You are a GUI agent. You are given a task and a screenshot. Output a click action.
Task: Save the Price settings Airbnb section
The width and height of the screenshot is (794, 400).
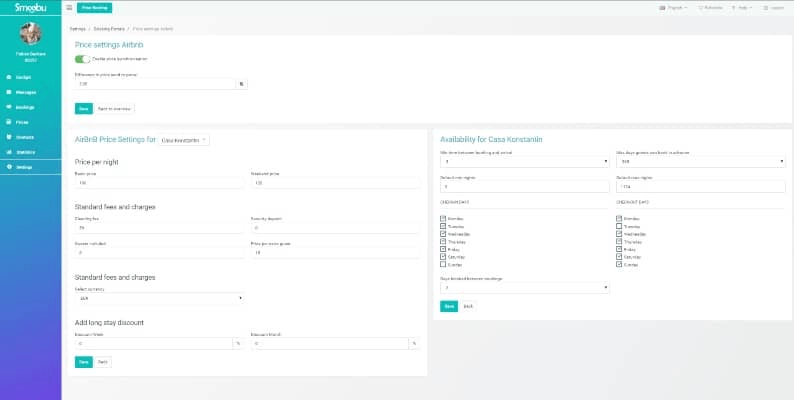click(84, 109)
